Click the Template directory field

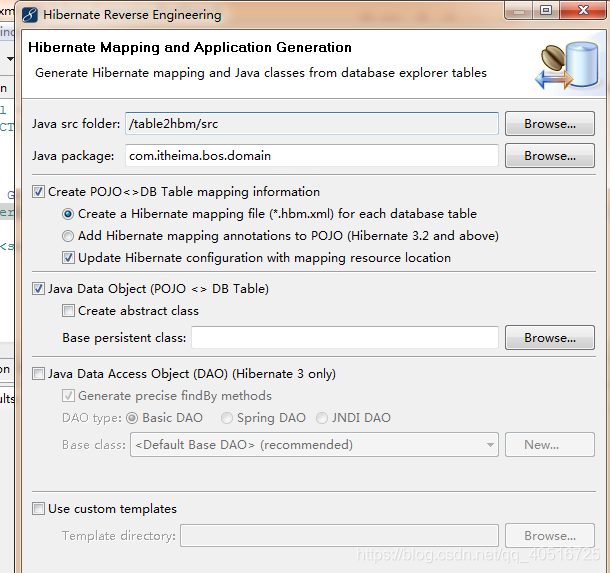pyautogui.click(x=339, y=536)
